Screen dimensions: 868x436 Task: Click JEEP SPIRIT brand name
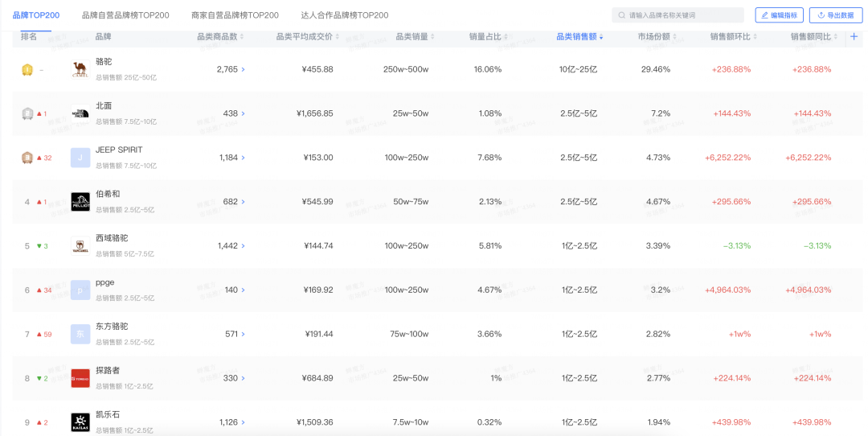point(119,150)
